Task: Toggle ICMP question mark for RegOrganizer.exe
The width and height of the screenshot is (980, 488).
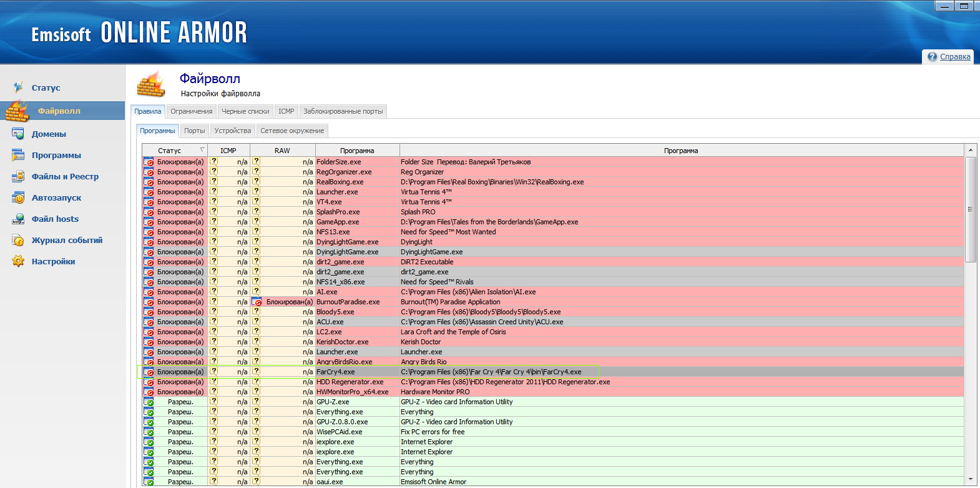Action: 214,172
